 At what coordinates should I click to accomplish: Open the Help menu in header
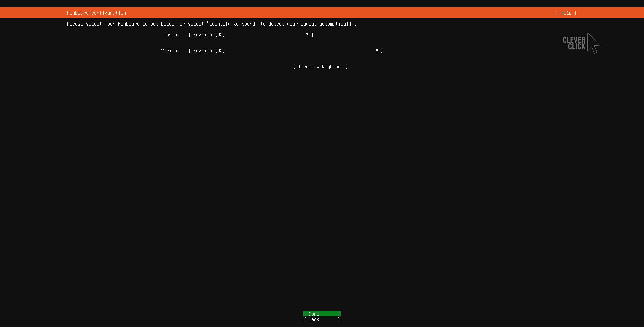566,13
